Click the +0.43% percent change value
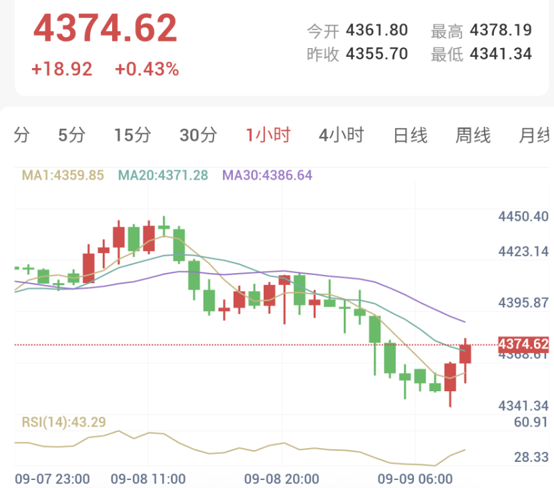554x488 pixels. click(147, 69)
